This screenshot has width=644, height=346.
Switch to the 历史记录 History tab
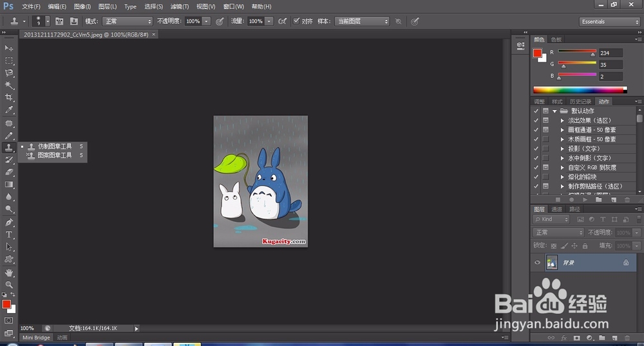click(x=580, y=102)
